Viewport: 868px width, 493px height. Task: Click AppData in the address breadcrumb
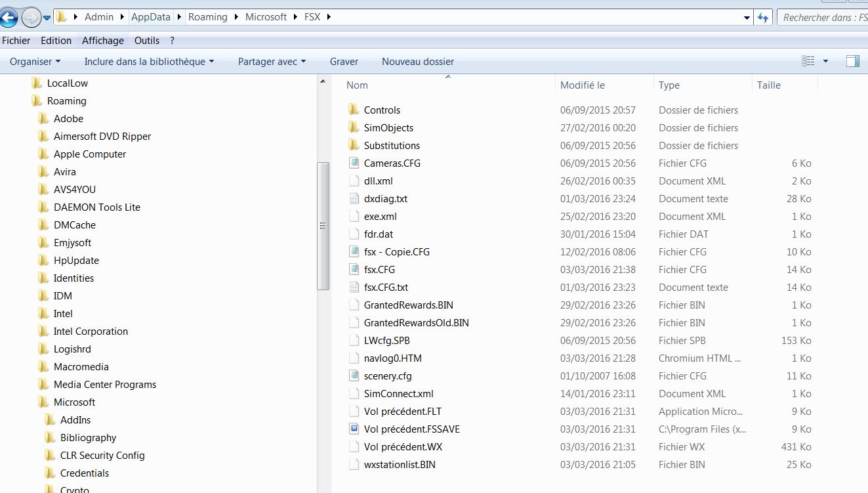pyautogui.click(x=151, y=17)
